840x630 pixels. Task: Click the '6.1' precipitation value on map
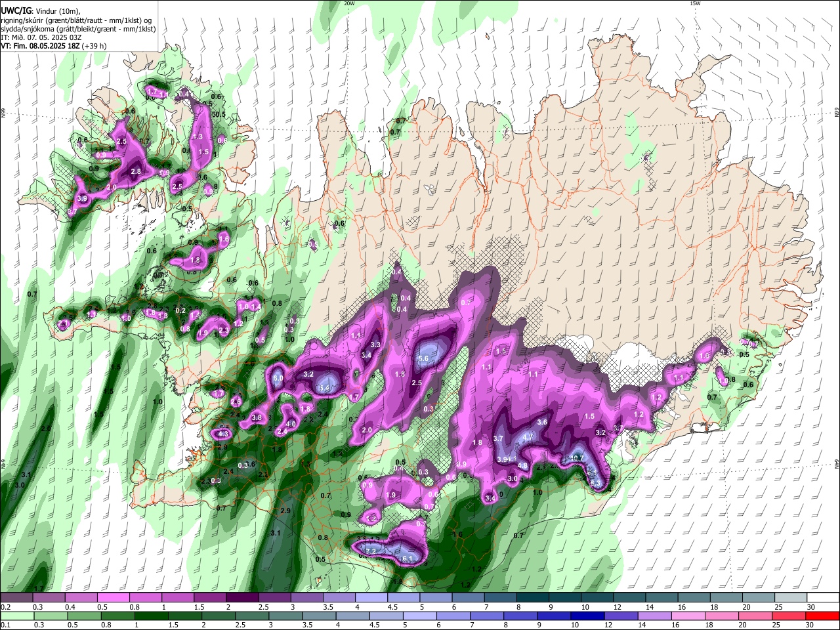click(407, 558)
